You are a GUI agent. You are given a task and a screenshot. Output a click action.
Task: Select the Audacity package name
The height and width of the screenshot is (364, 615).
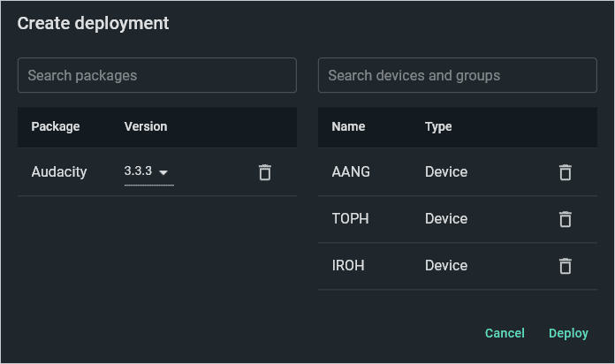click(59, 172)
